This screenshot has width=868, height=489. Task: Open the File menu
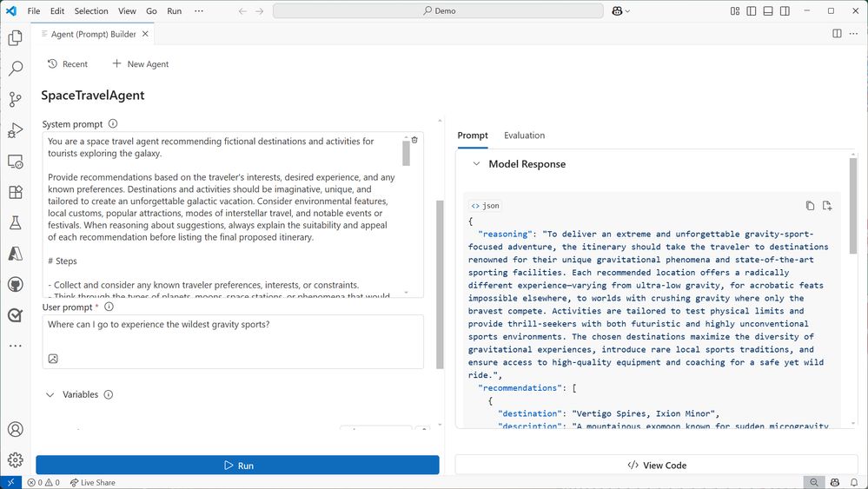coord(34,11)
